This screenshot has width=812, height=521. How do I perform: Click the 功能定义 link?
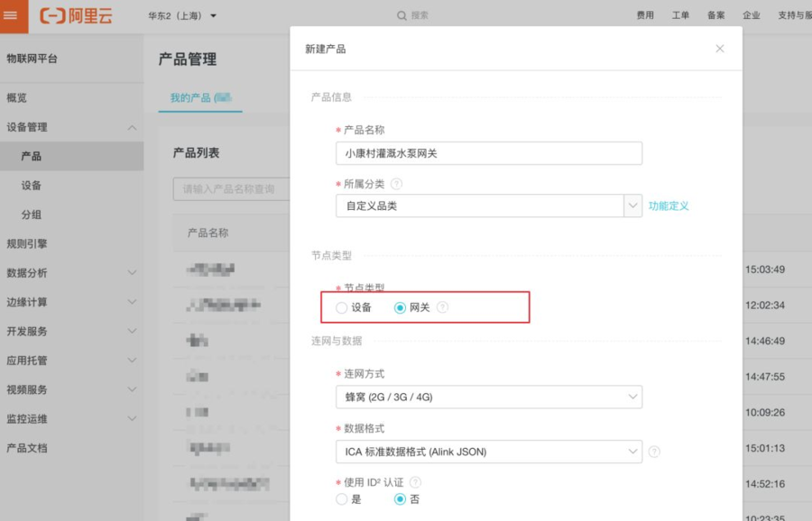pyautogui.click(x=669, y=206)
